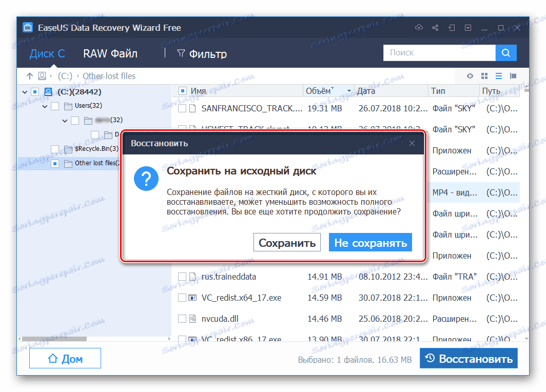Viewport: 546px width, 392px height.
Task: Click the file list scroll down arrow
Action: click(x=526, y=339)
